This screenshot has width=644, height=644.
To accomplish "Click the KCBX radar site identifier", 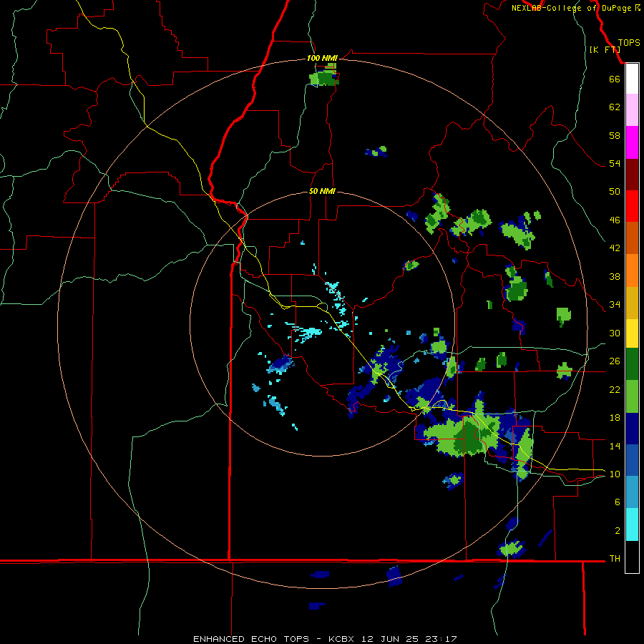I will [341, 639].
